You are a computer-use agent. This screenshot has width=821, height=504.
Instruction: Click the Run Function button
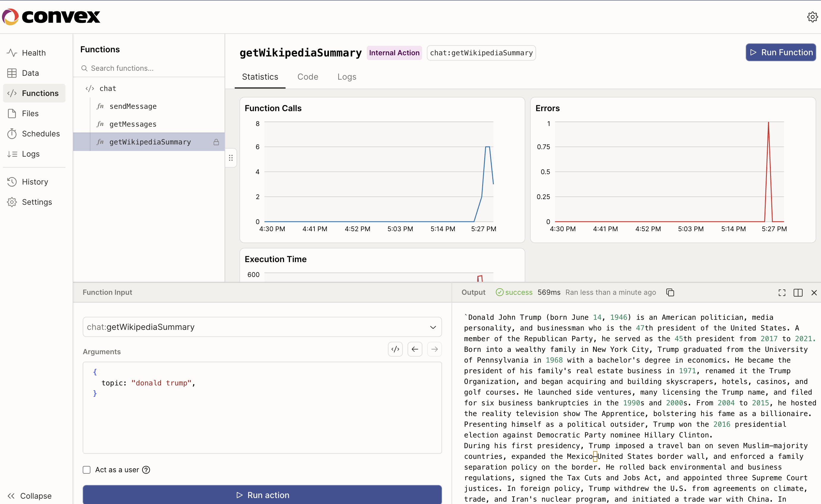pos(781,52)
